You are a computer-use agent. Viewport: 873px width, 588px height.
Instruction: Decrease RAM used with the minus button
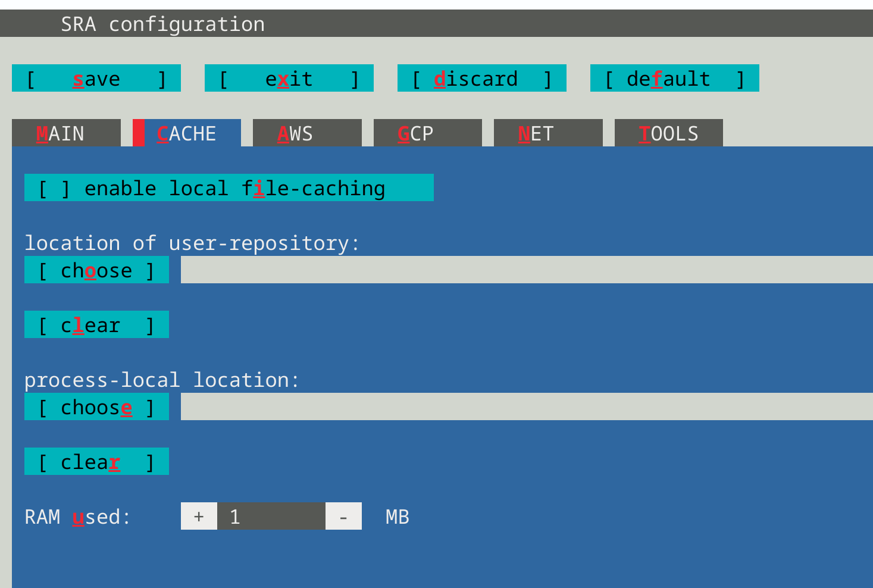tap(343, 516)
